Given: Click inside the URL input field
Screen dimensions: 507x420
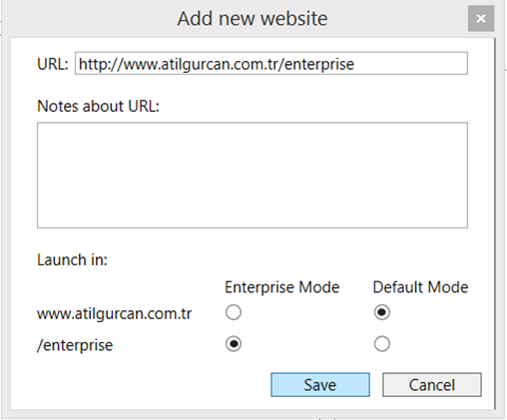Looking at the screenshot, I should tap(271, 63).
